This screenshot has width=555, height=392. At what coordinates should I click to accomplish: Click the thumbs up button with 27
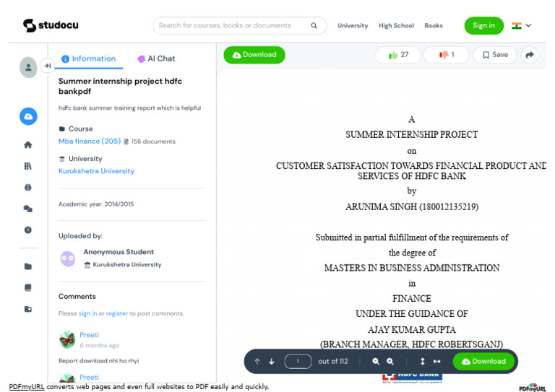tap(398, 55)
